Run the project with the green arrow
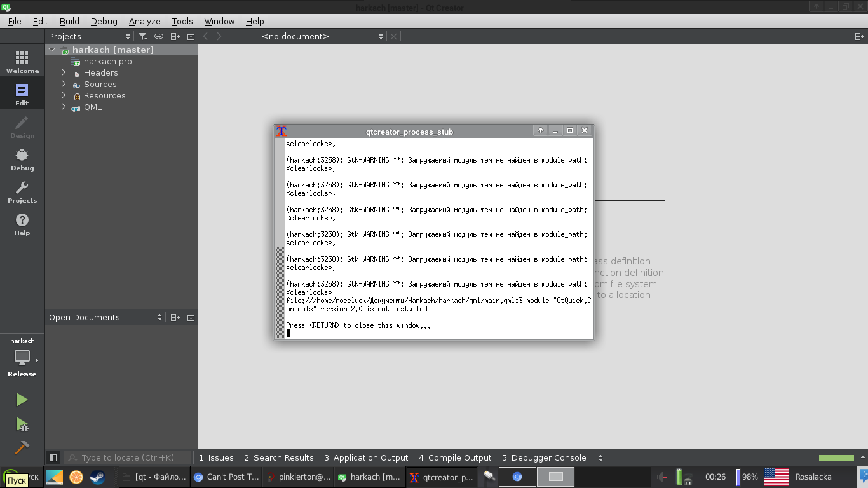Image resolution: width=868 pixels, height=488 pixels. coord(22,400)
